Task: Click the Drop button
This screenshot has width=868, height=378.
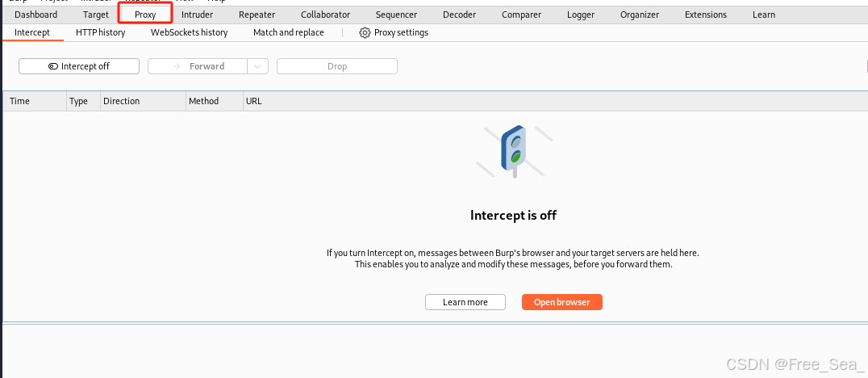Action: click(x=337, y=66)
